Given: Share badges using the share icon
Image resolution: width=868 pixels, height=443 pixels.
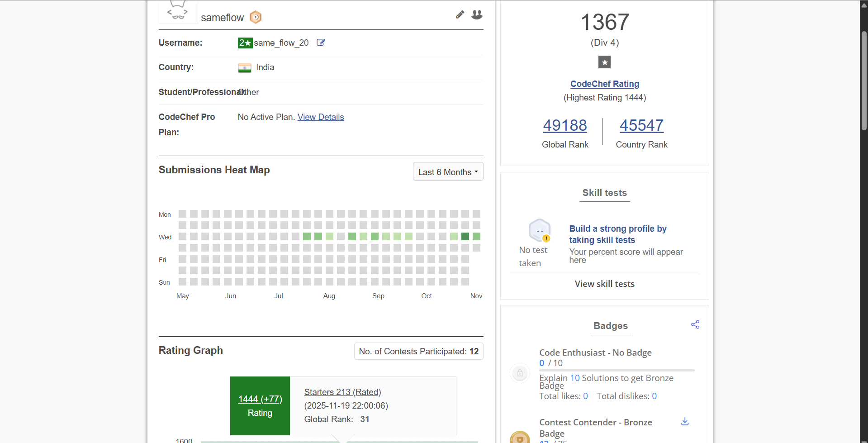Looking at the screenshot, I should click(695, 324).
